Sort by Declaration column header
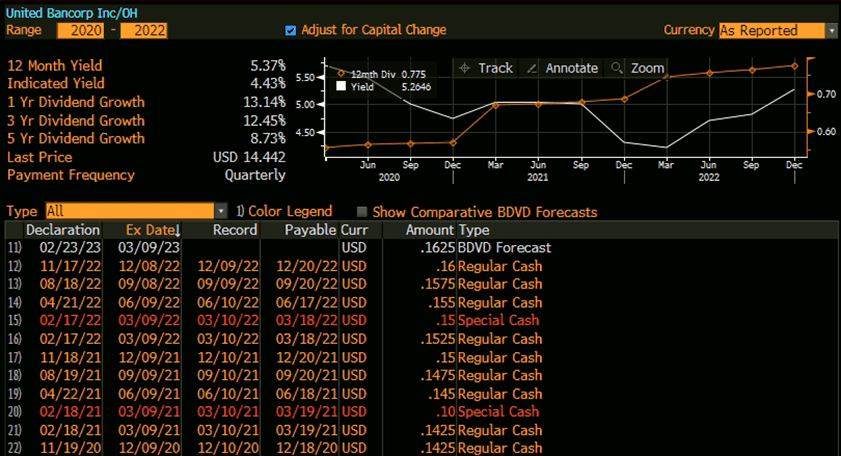 (x=63, y=230)
